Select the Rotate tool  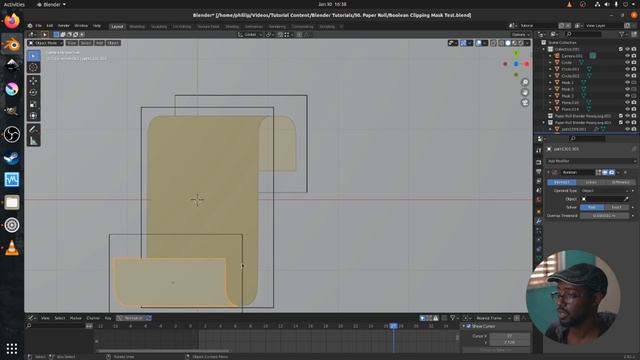(x=33, y=93)
